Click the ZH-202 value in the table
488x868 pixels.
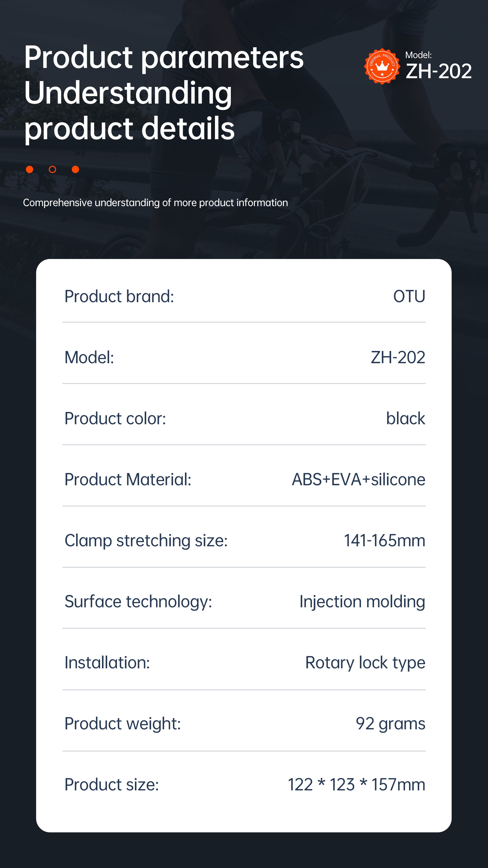(x=398, y=358)
